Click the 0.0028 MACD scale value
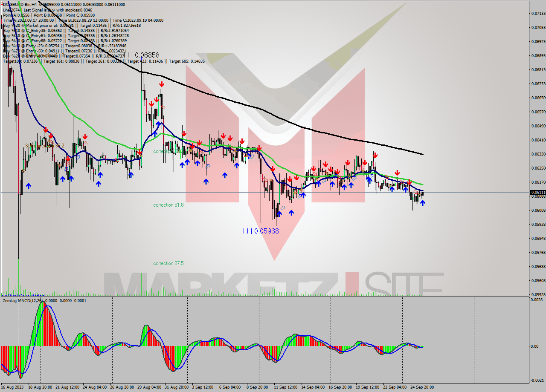 [537, 300]
